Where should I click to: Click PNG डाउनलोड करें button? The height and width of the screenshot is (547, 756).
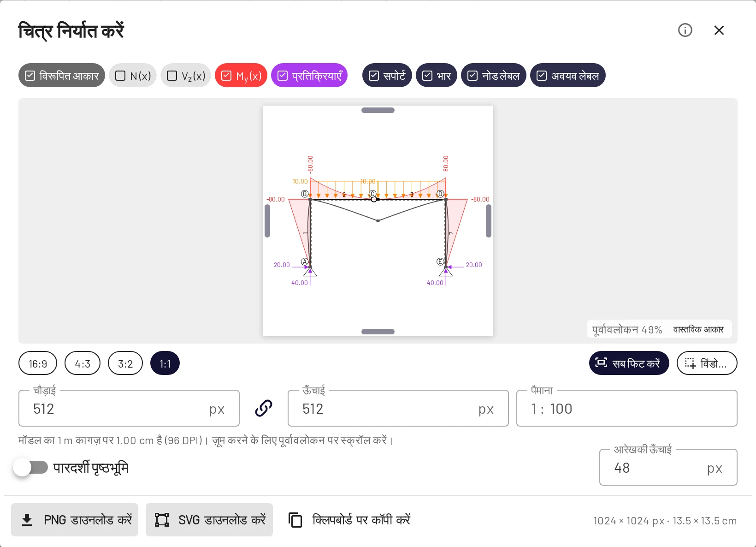click(x=75, y=520)
